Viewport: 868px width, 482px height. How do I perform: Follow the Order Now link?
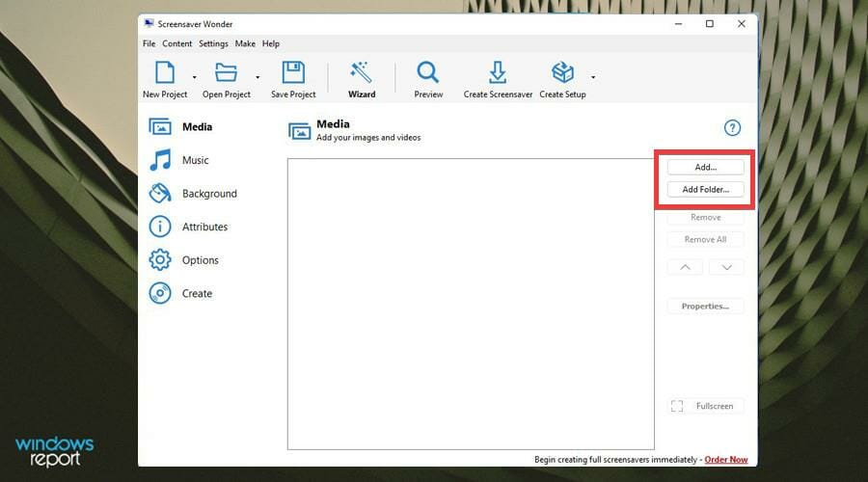pos(725,459)
